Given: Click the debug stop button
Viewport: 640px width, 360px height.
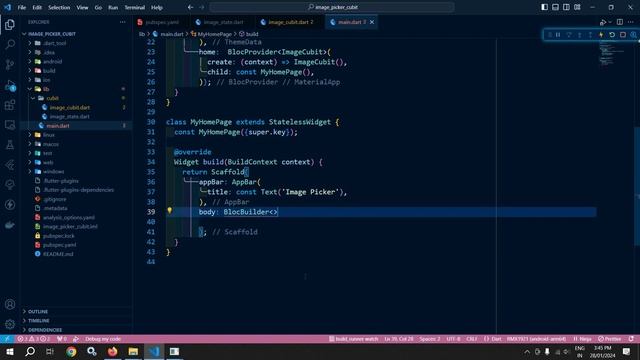Looking at the screenshot, I should pyautogui.click(x=623, y=35).
